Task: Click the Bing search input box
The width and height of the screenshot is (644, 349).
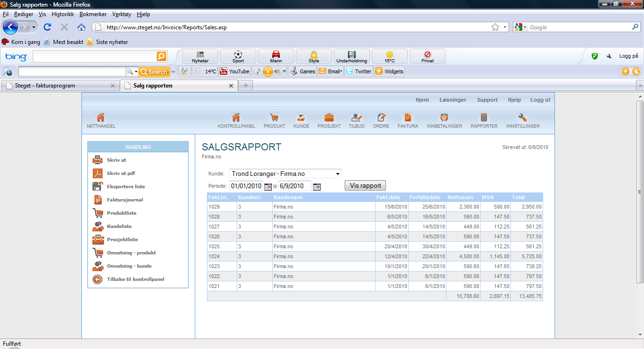Action: point(95,57)
